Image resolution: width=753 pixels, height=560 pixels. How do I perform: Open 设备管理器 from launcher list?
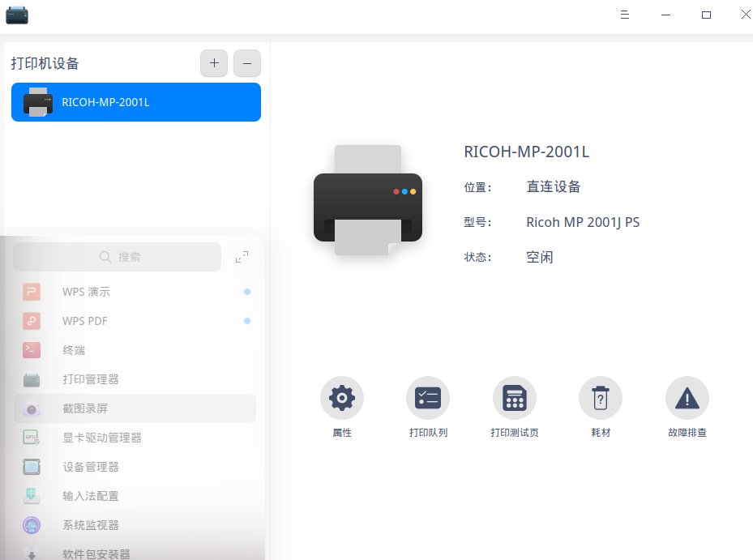[x=135, y=467]
